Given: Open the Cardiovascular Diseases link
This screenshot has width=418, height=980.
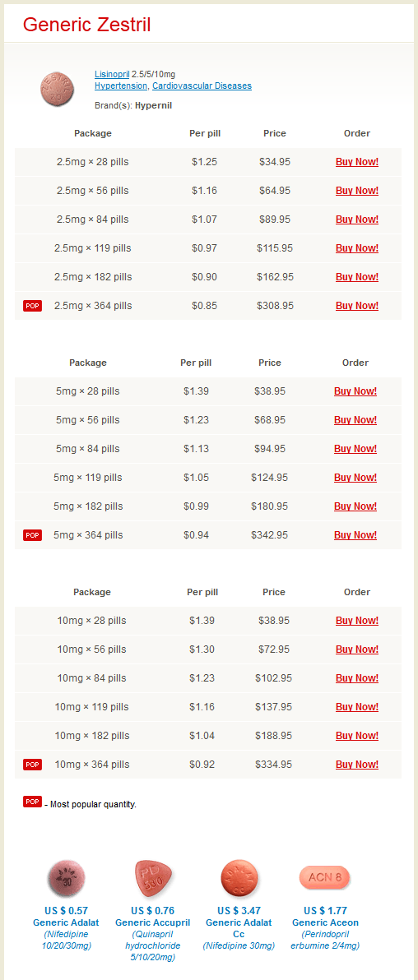Looking at the screenshot, I should [202, 86].
